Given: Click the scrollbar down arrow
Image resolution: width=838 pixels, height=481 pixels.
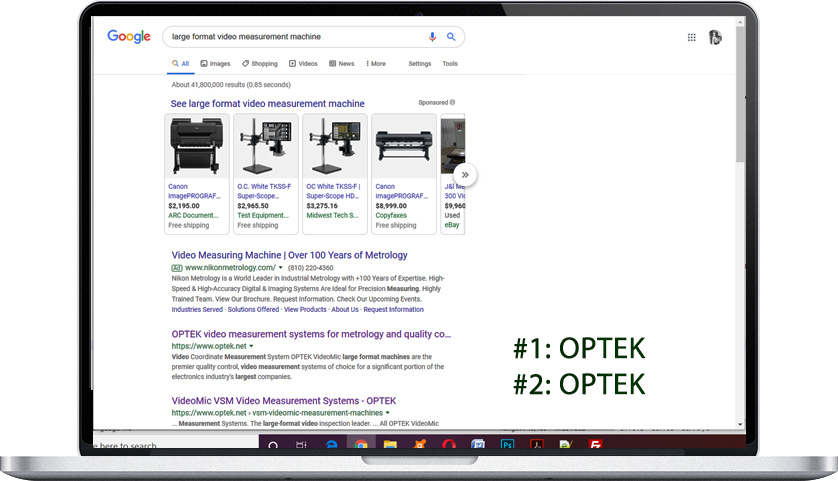Looking at the screenshot, I should [740, 424].
